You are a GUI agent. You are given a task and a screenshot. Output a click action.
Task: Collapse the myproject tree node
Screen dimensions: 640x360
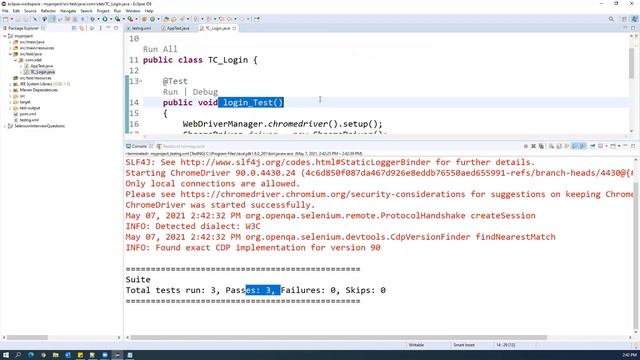5,36
